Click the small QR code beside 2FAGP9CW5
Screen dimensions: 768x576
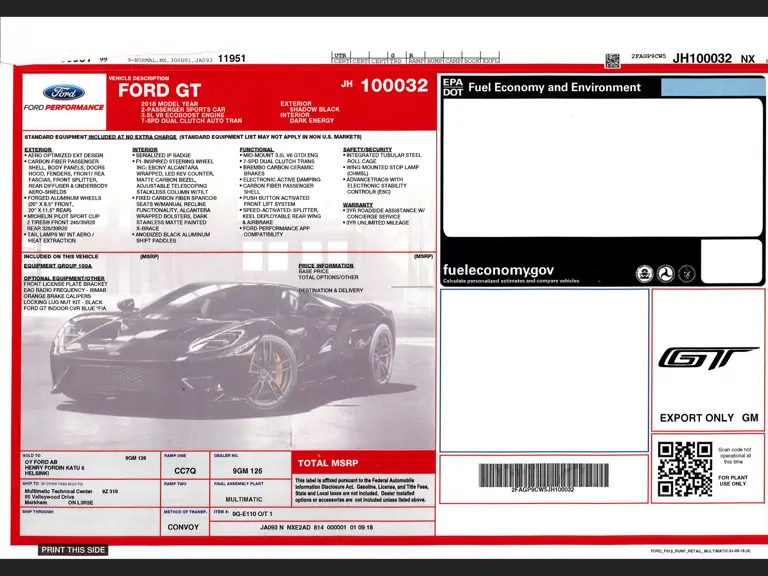pos(612,60)
